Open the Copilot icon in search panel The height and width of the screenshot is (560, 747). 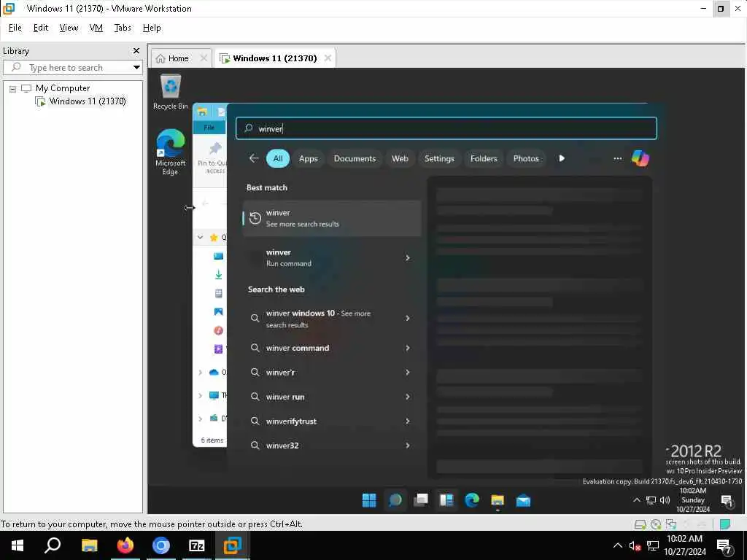[640, 158]
